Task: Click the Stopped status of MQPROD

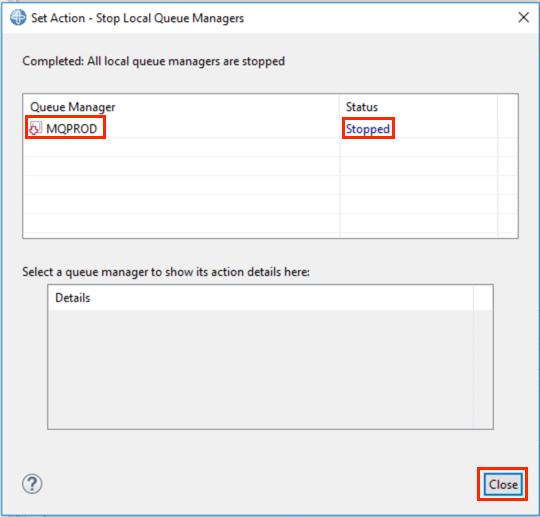Action: (368, 129)
